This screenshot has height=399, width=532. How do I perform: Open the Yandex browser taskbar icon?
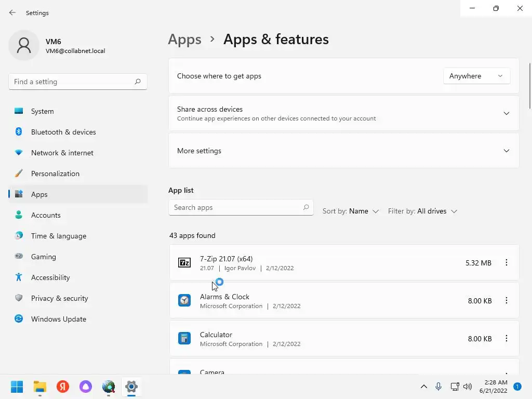(63, 387)
